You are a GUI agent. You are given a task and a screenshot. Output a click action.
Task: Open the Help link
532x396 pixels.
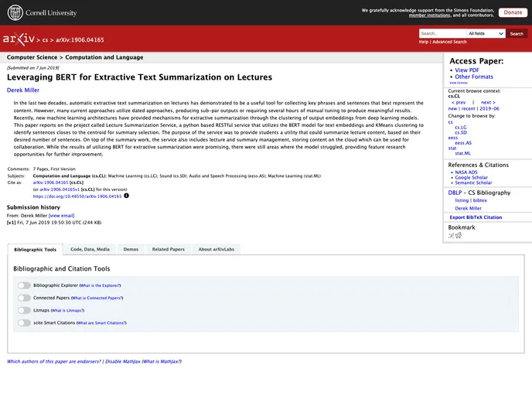[x=424, y=42]
